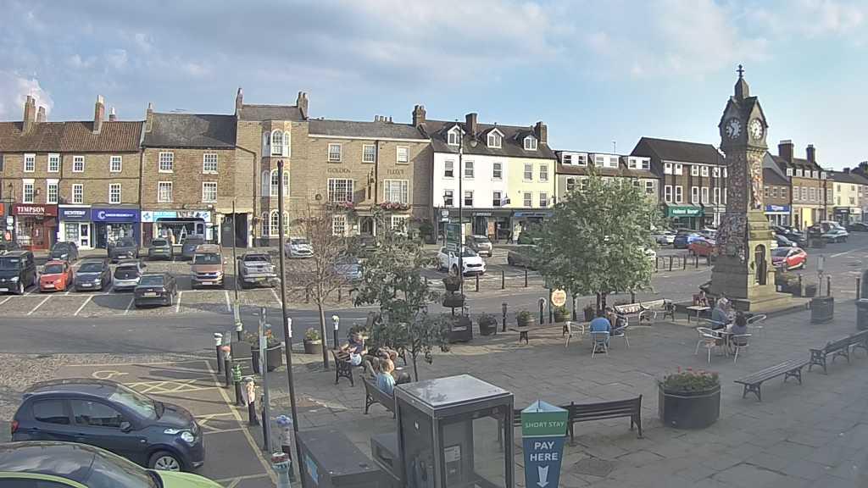Click the right clock face on the tower
The height and width of the screenshot is (488, 868).
click(755, 129)
